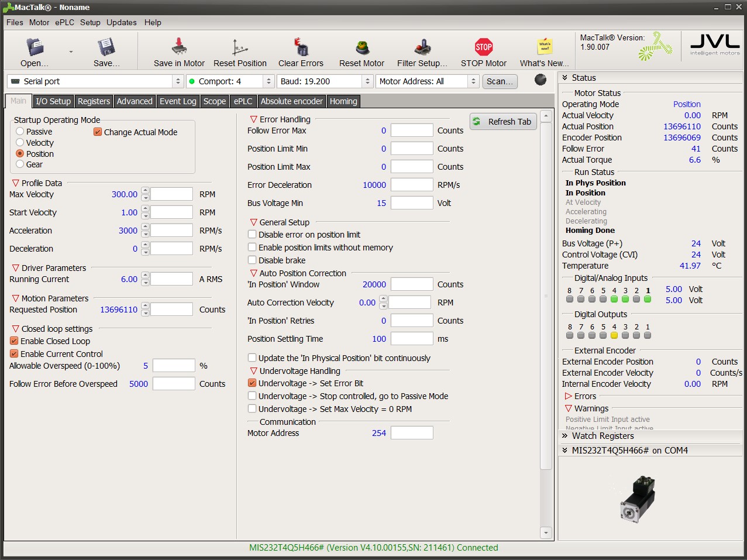Click the connection status indicator circle
This screenshot has width=747, height=560.
[541, 80]
